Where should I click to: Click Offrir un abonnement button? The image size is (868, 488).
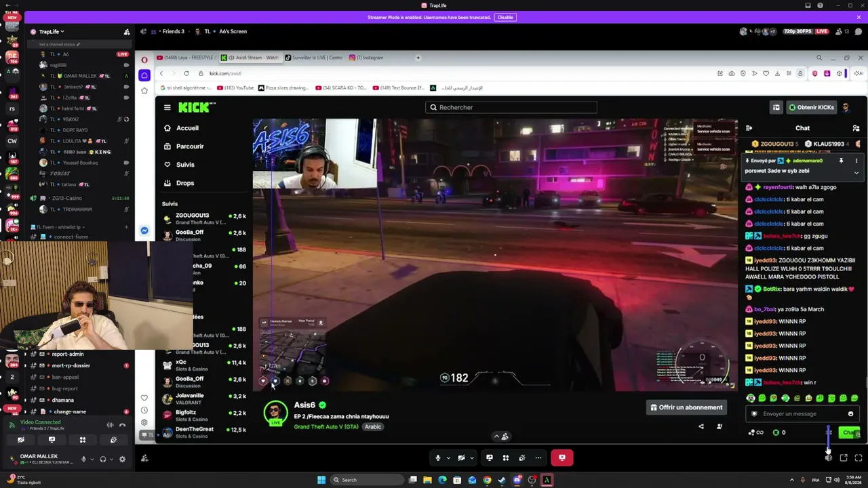tap(686, 407)
